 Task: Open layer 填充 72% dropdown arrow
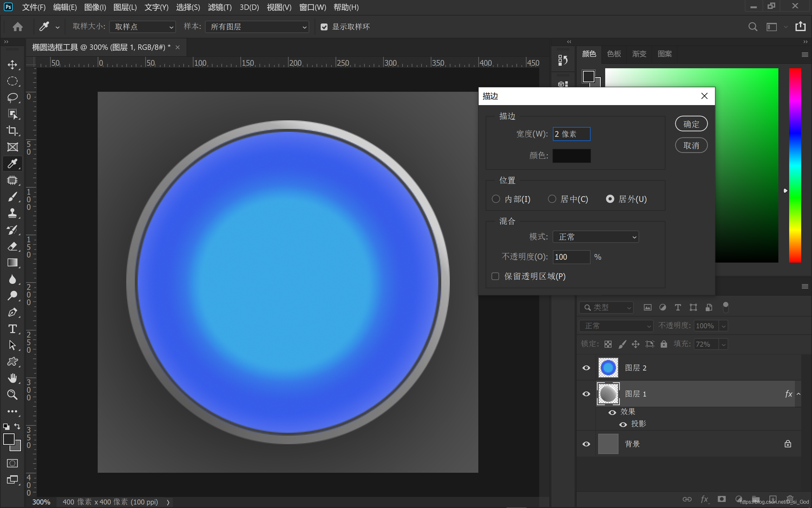724,344
